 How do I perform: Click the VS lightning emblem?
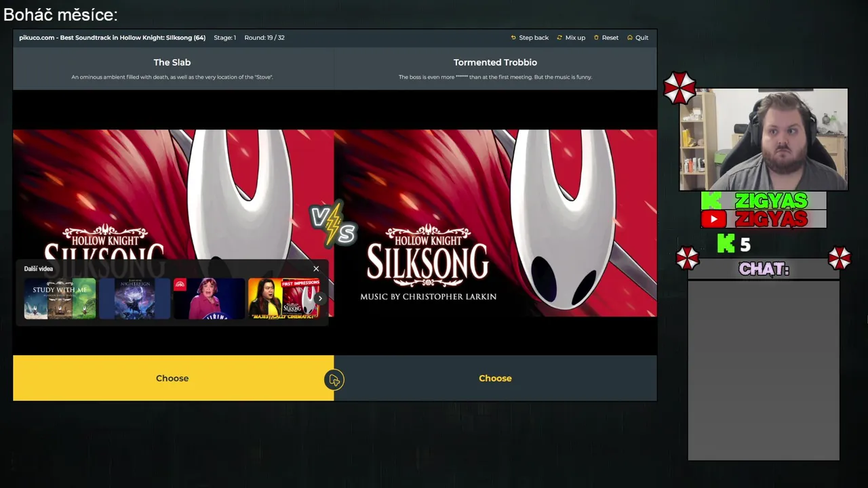[333, 224]
